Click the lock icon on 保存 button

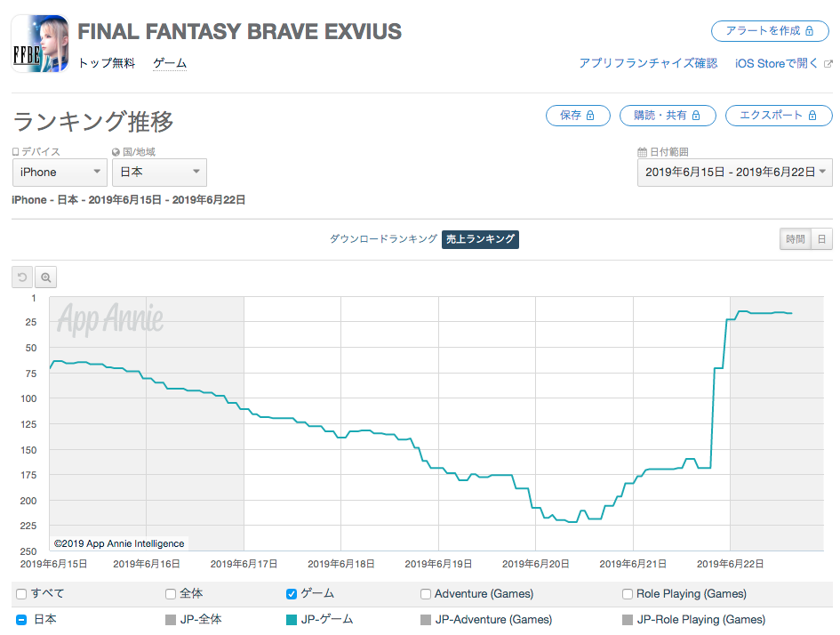590,116
